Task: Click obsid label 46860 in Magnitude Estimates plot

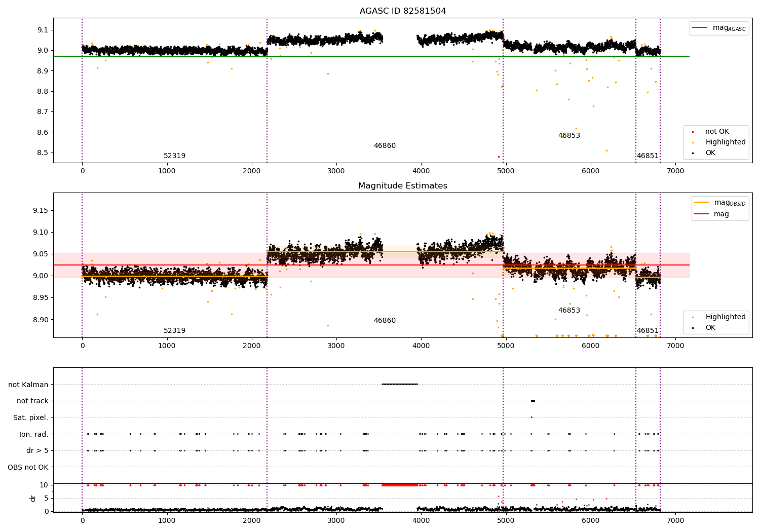Action: (x=385, y=321)
